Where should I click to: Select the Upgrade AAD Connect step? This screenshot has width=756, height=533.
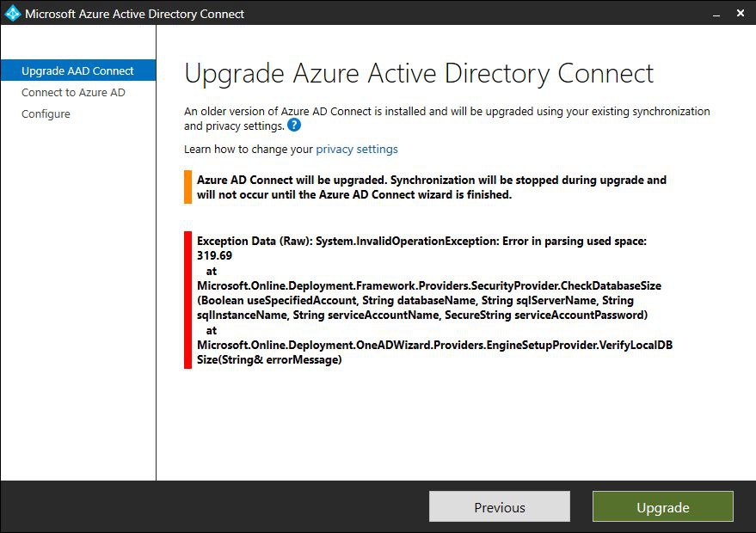(x=78, y=70)
